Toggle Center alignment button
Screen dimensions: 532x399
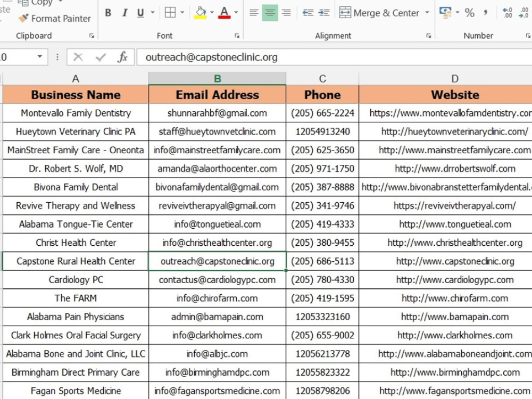pyautogui.click(x=270, y=13)
